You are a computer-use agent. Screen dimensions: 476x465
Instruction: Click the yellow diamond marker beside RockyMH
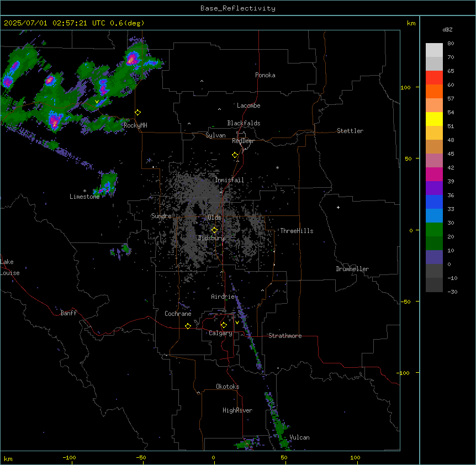pyautogui.click(x=138, y=113)
